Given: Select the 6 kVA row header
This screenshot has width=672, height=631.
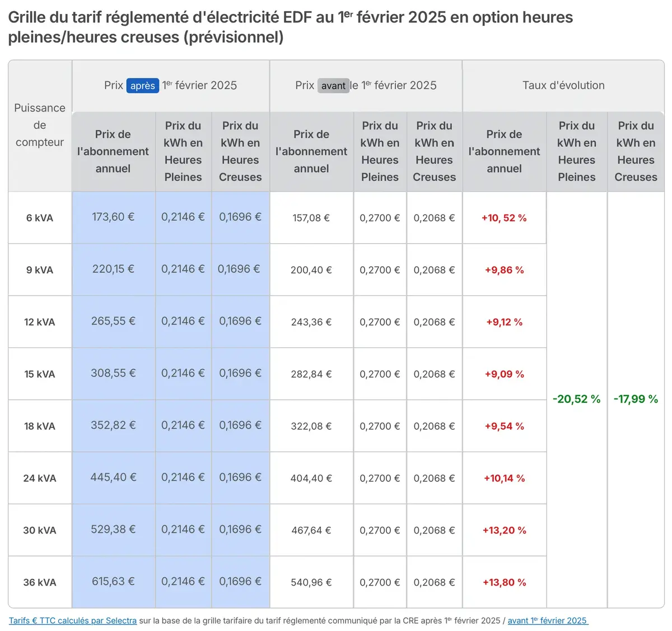Looking at the screenshot, I should (x=39, y=217).
